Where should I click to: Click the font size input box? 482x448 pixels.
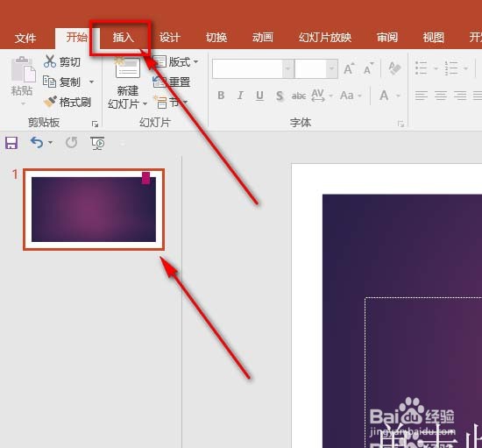coord(310,69)
